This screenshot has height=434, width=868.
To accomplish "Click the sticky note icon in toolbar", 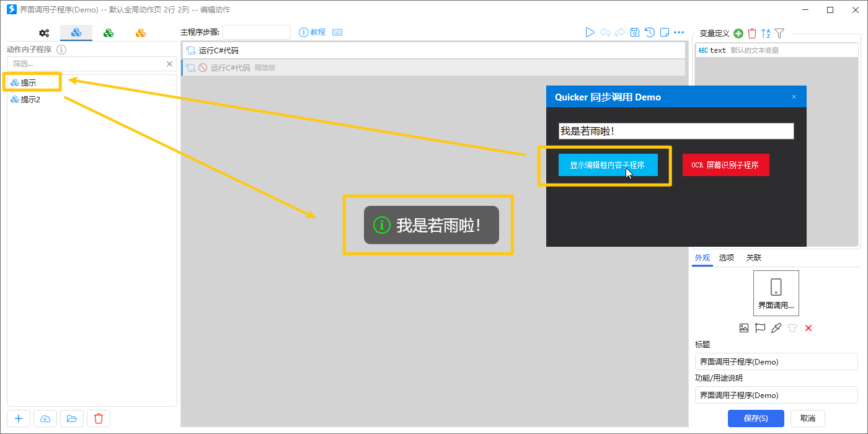I will coord(665,32).
